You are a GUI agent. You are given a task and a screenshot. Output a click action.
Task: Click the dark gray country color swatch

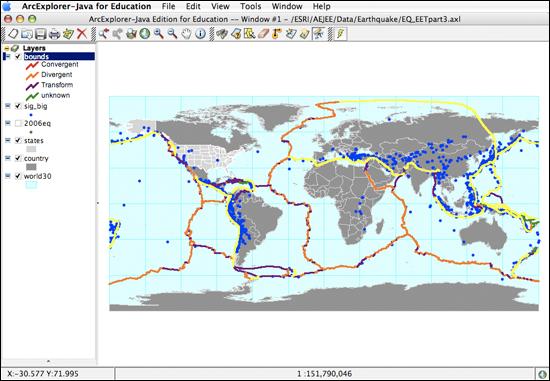point(31,167)
